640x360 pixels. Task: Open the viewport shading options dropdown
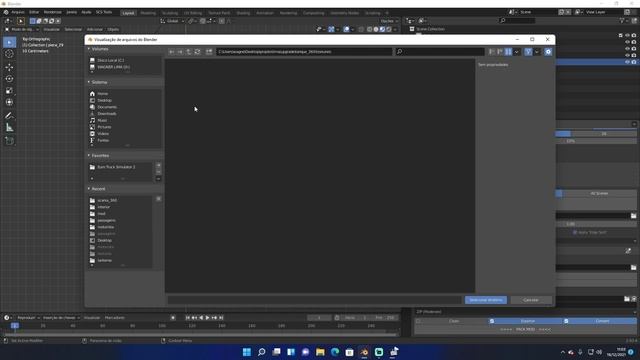pos(395,29)
